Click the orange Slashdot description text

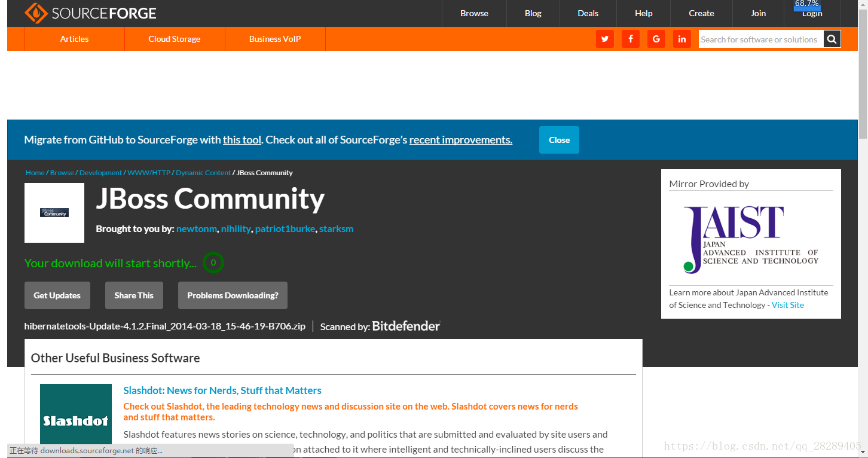coord(350,411)
